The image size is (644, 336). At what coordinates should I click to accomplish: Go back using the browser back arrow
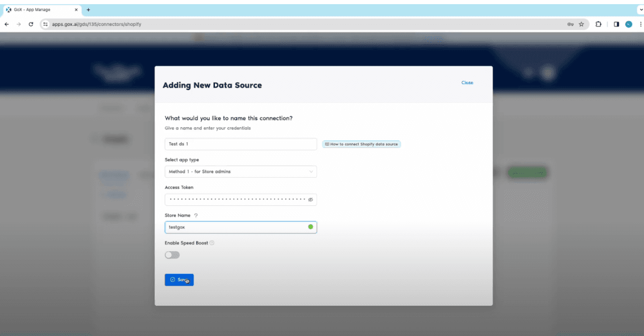tap(7, 24)
